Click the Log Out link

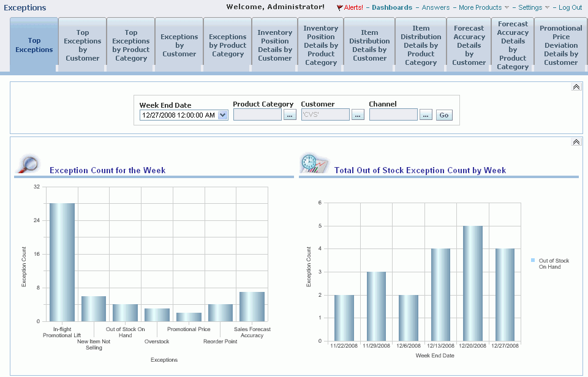(570, 7)
